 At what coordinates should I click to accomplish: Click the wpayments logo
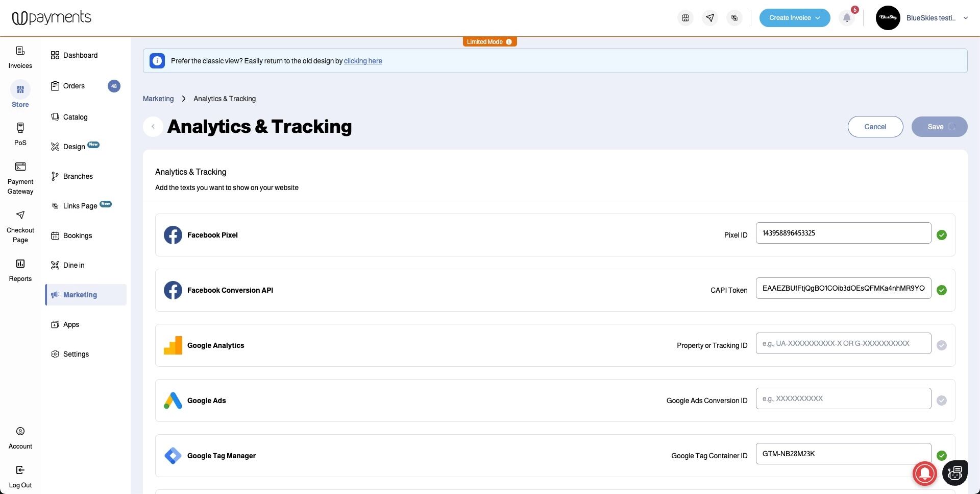(52, 18)
